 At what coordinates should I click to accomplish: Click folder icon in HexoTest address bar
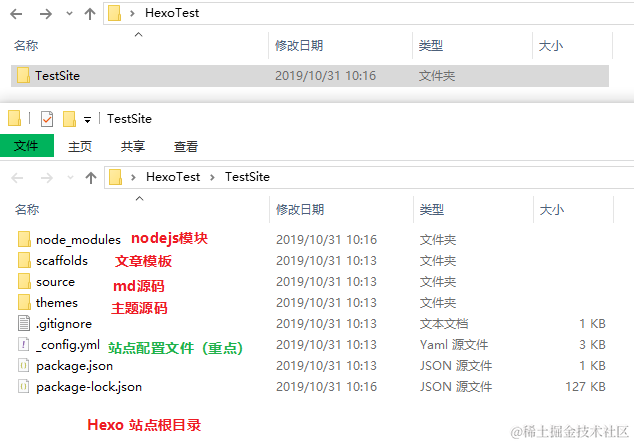[114, 13]
